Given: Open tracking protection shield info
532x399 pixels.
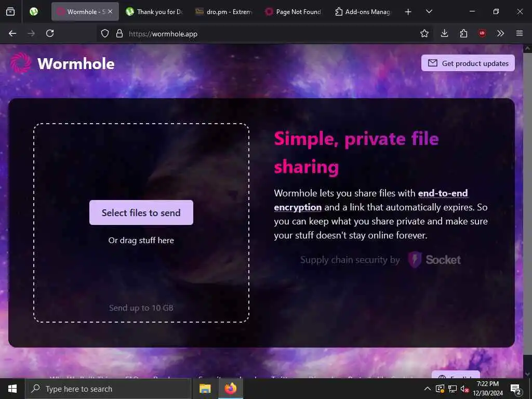Looking at the screenshot, I should 105,34.
